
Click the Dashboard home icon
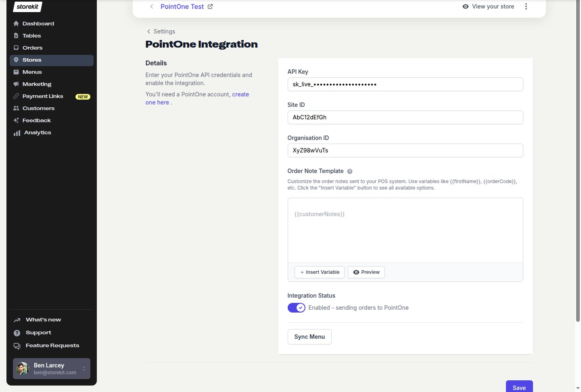pos(16,23)
